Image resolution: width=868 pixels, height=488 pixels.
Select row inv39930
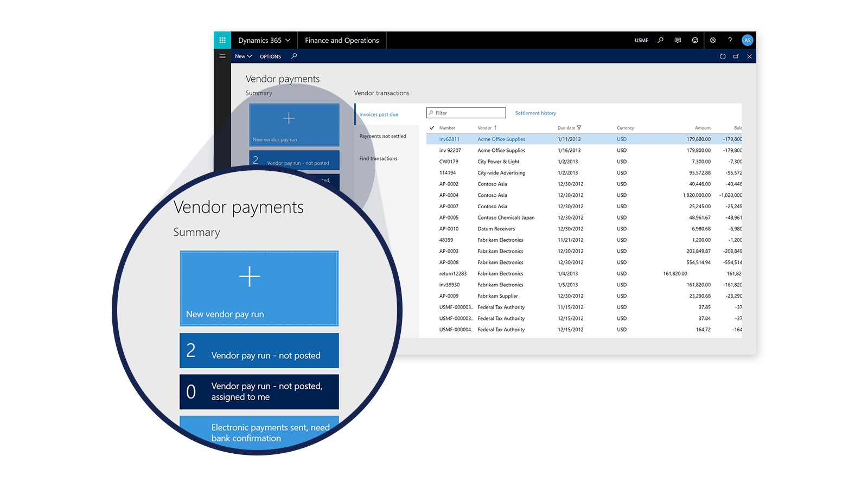(x=584, y=285)
